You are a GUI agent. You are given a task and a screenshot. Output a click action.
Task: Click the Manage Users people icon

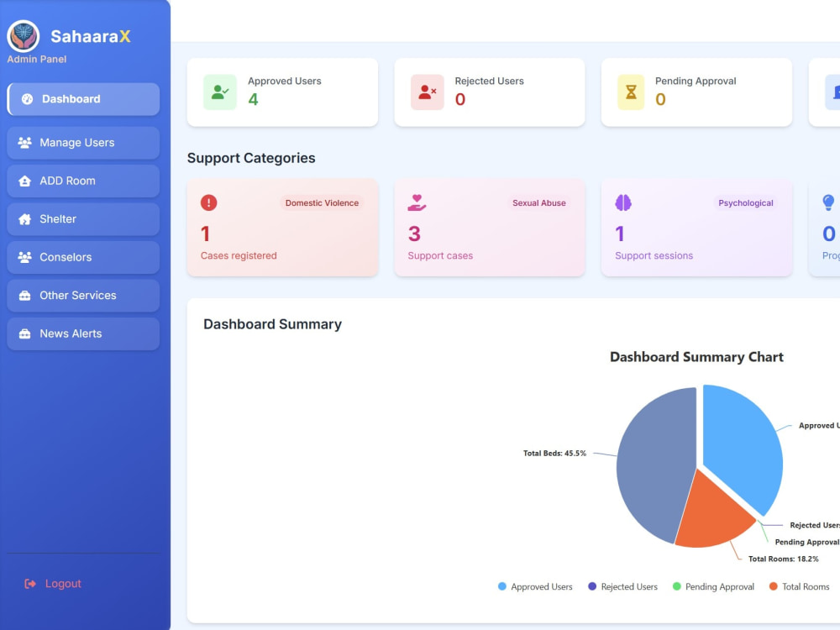24,143
